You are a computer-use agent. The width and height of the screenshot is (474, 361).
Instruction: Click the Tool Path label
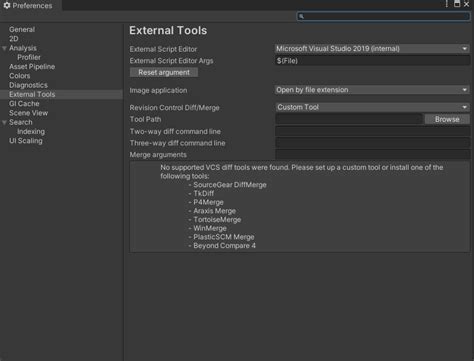(x=145, y=119)
